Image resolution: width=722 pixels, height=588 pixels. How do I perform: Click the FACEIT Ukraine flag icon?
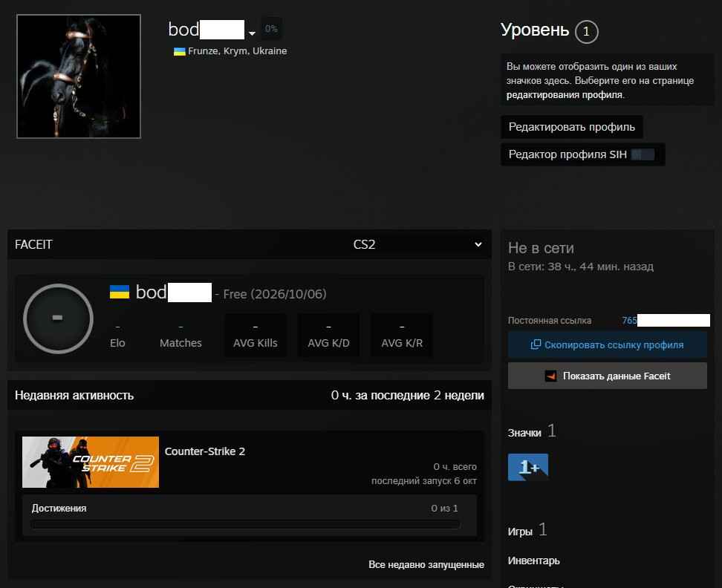tap(120, 292)
